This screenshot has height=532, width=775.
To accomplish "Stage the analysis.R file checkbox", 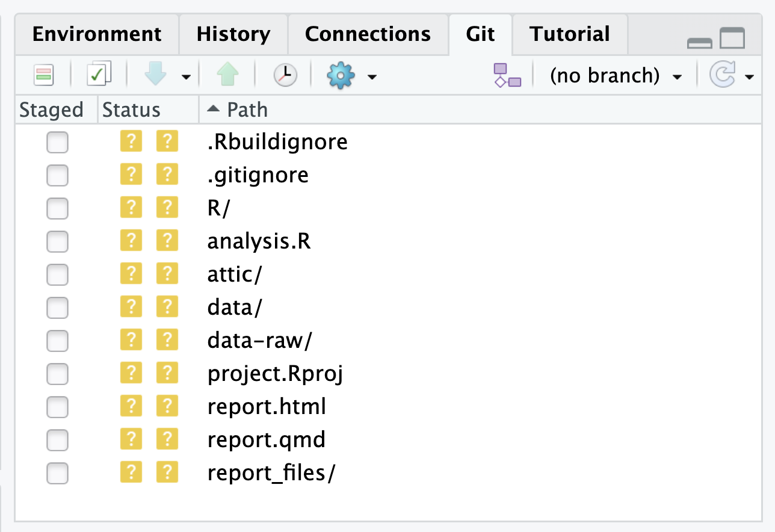I will point(57,242).
